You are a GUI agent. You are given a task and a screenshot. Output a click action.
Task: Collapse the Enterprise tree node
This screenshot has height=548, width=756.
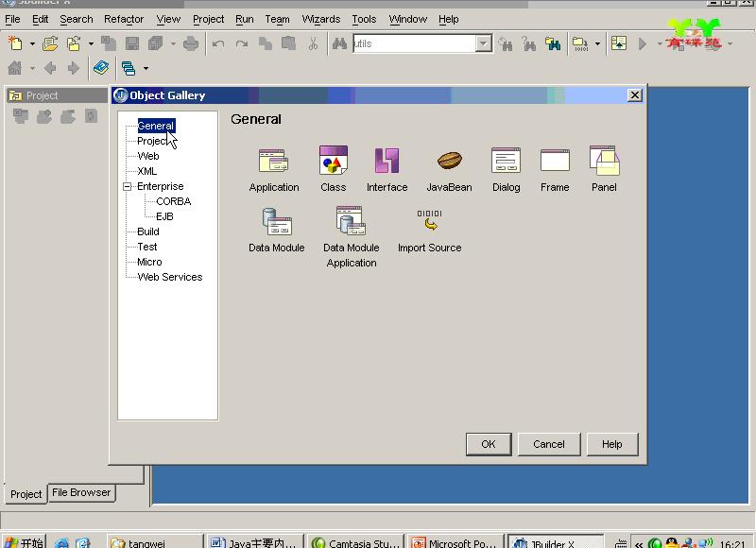click(128, 186)
